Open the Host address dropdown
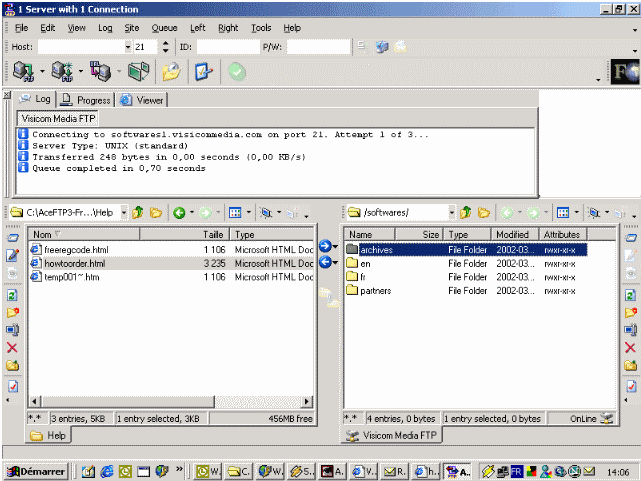 point(128,46)
